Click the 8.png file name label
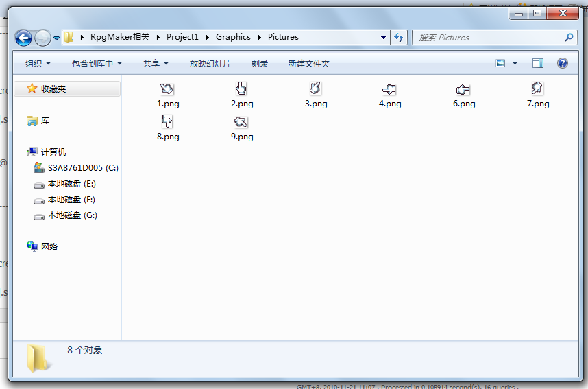The width and height of the screenshot is (588, 389). tap(168, 137)
